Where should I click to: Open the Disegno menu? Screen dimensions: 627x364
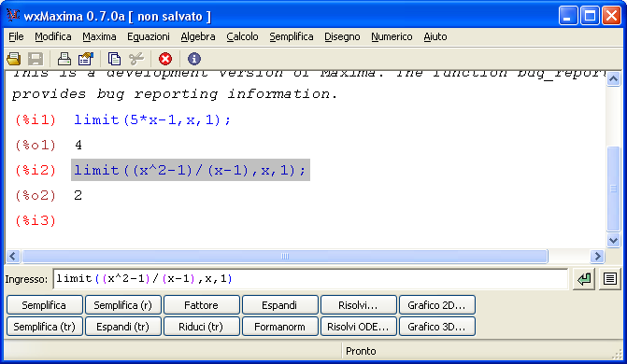342,36
